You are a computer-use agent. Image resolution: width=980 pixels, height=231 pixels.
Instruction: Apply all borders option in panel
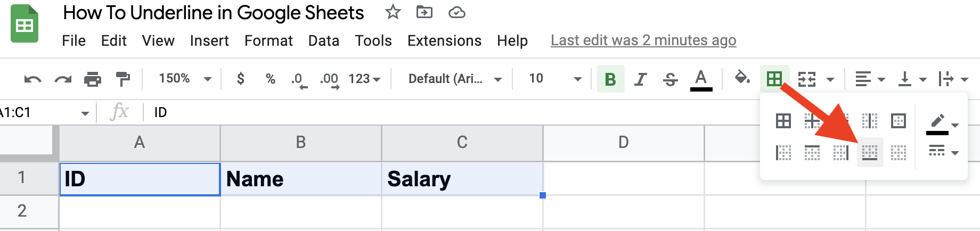click(x=783, y=121)
